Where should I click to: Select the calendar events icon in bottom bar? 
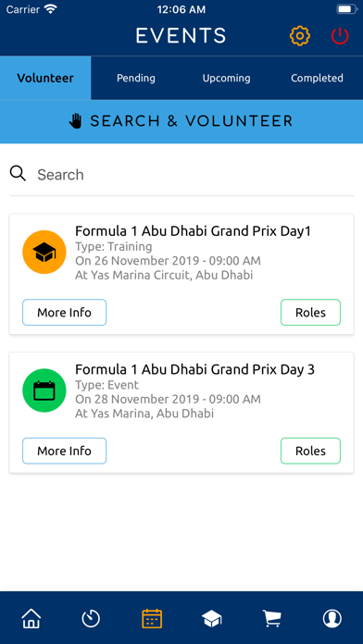pos(152,618)
